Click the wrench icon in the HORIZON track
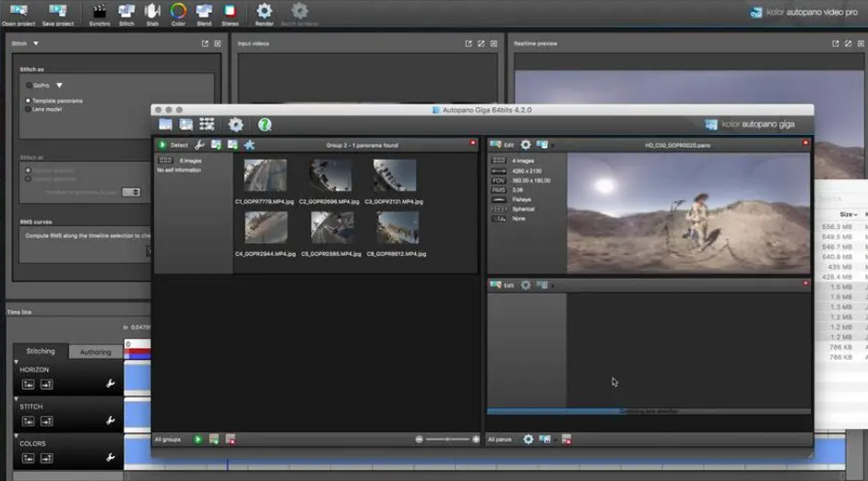Viewport: 868px width, 481px height. (x=111, y=383)
